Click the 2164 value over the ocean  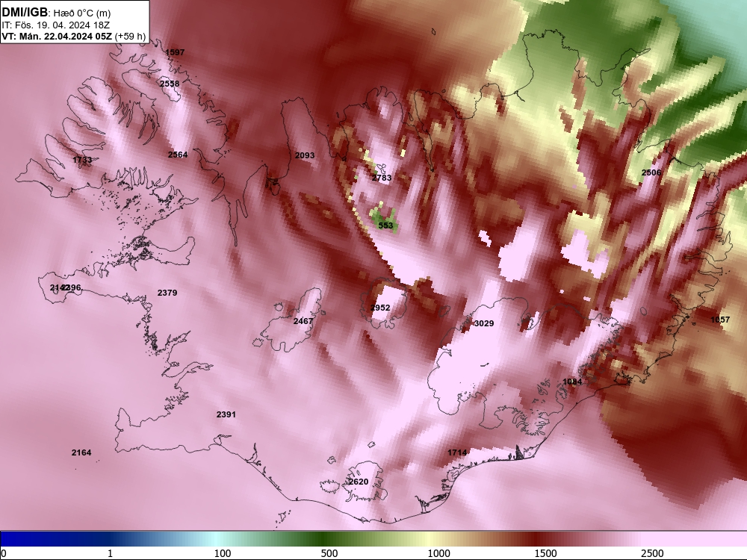(81, 453)
